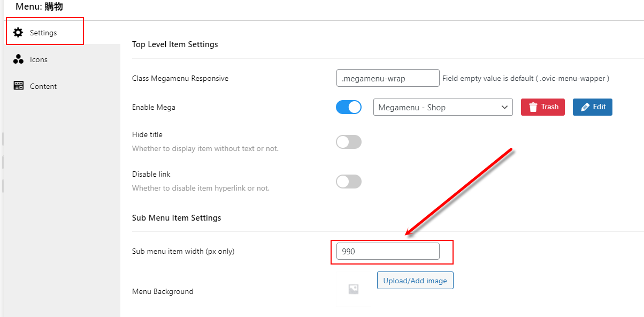Click the Sub menu item width label

183,251
